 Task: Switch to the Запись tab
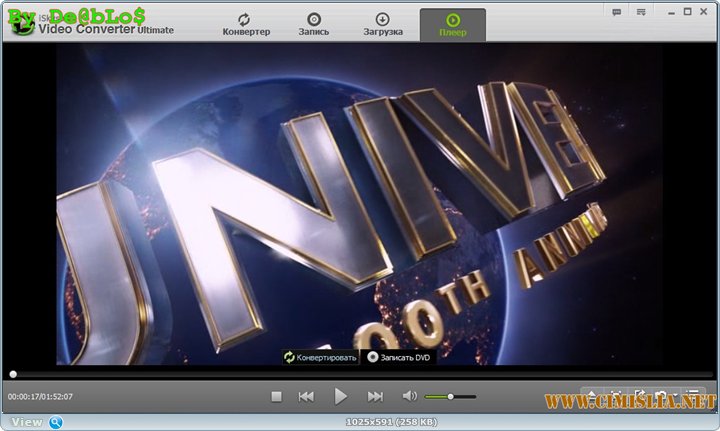pos(313,24)
